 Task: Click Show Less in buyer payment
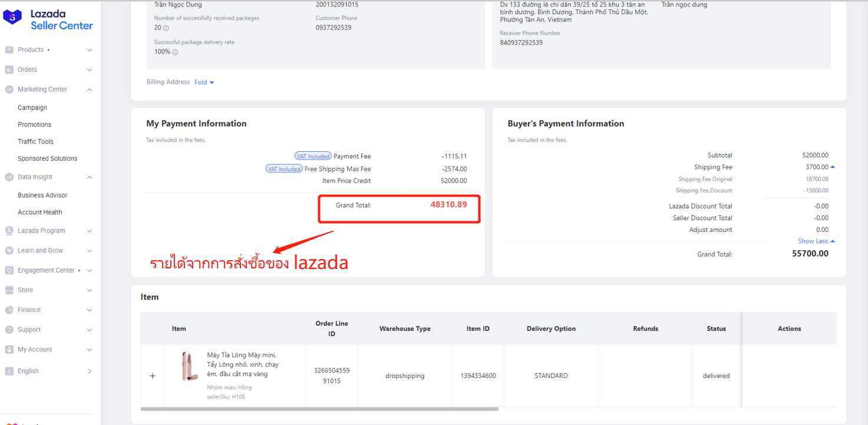(816, 241)
